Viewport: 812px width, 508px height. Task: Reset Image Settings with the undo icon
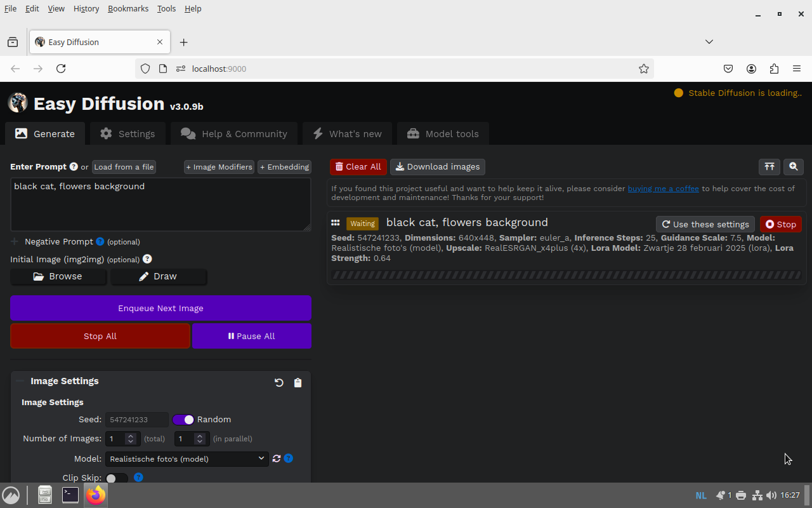(279, 382)
